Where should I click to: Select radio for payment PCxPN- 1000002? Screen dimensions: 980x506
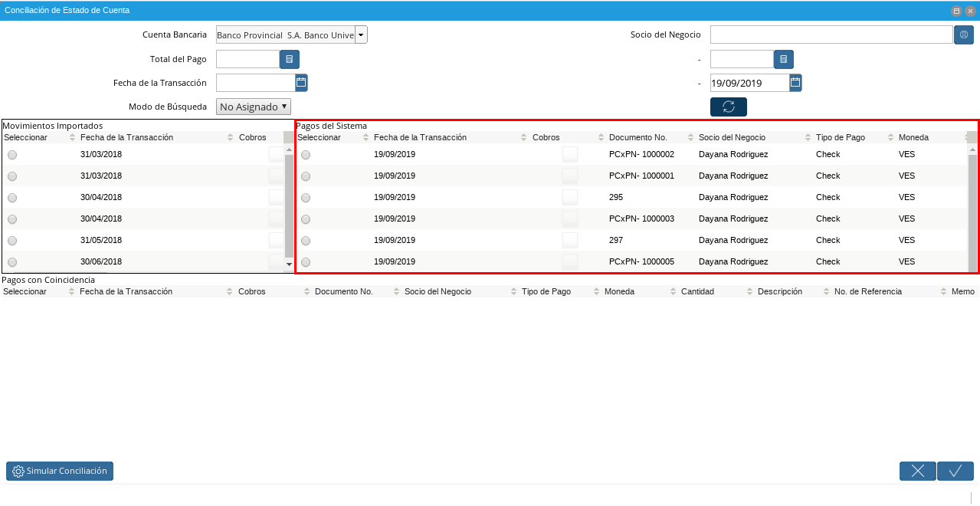[x=306, y=155]
